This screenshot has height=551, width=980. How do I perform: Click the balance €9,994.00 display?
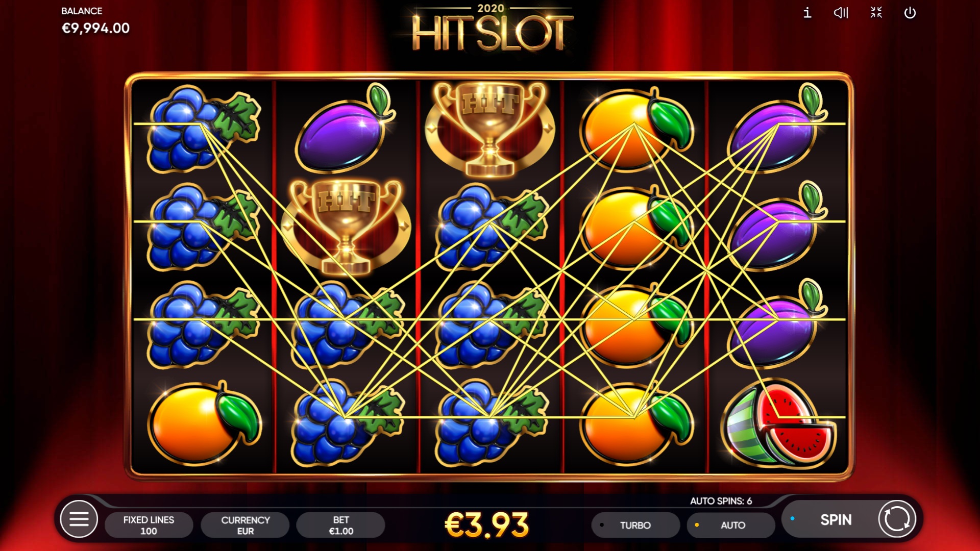95,28
